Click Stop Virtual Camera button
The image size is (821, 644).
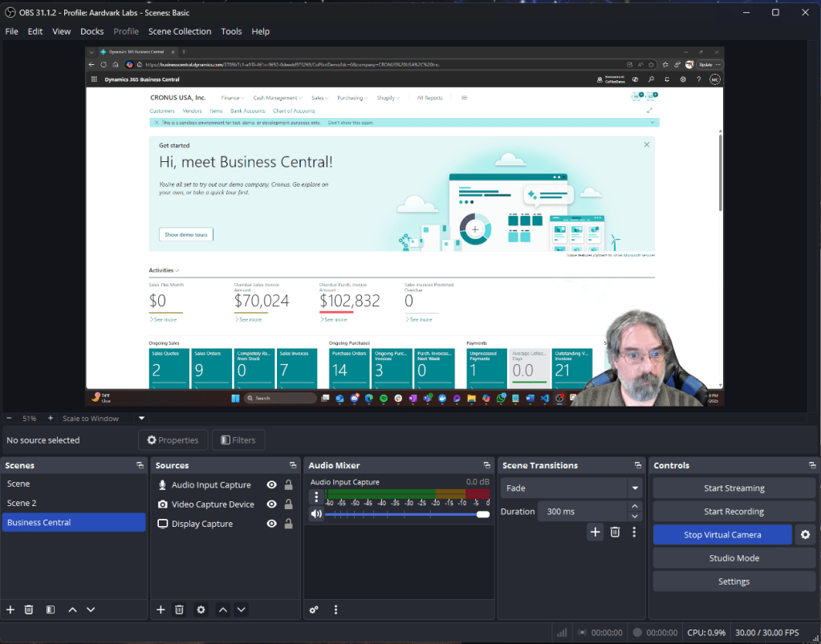[722, 535]
